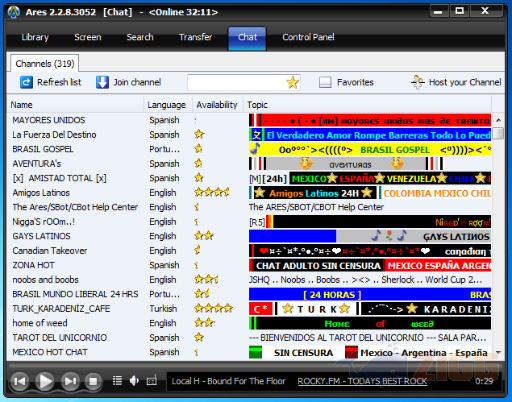The width and height of the screenshot is (512, 402).
Task: Open the Search tab
Action: pyautogui.click(x=140, y=37)
